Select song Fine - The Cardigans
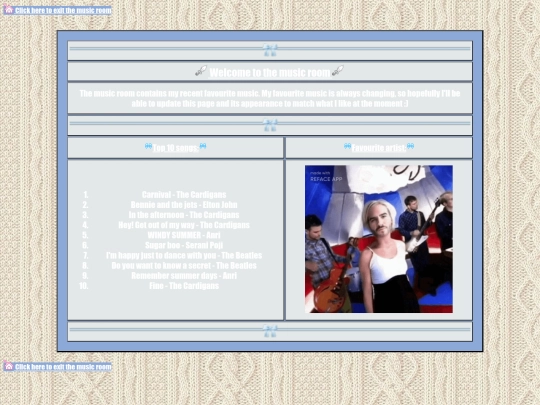Image resolution: width=540 pixels, height=405 pixels. (x=184, y=286)
